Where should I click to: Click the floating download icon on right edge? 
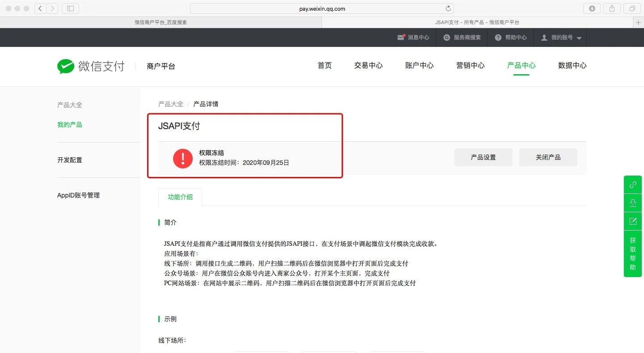pos(633,203)
